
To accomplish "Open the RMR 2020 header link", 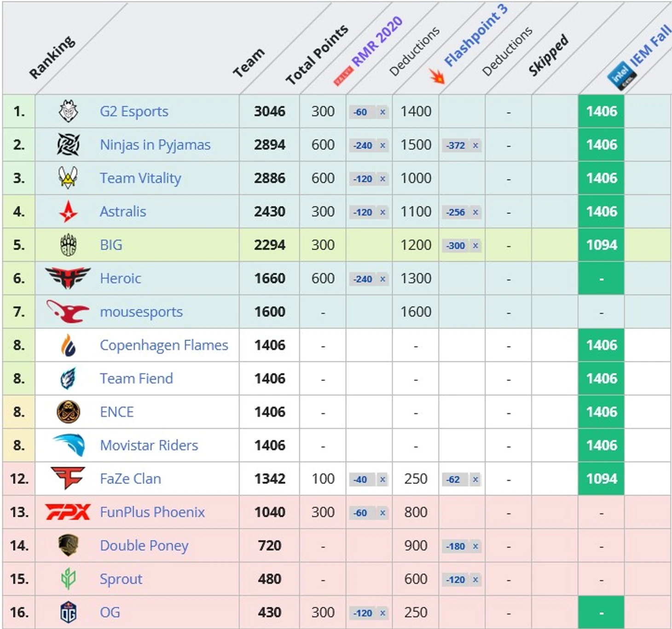I will (377, 41).
